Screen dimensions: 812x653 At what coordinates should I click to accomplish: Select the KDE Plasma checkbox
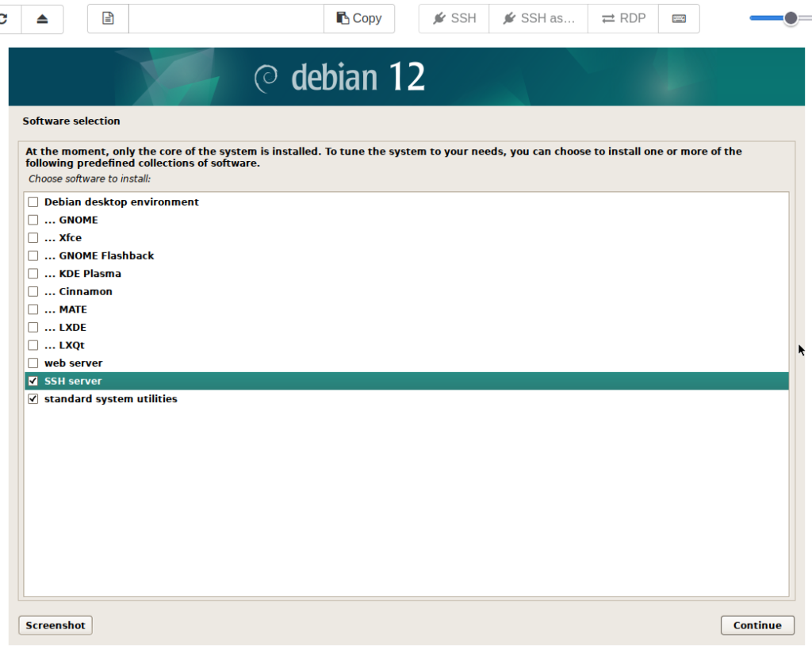pyautogui.click(x=33, y=274)
